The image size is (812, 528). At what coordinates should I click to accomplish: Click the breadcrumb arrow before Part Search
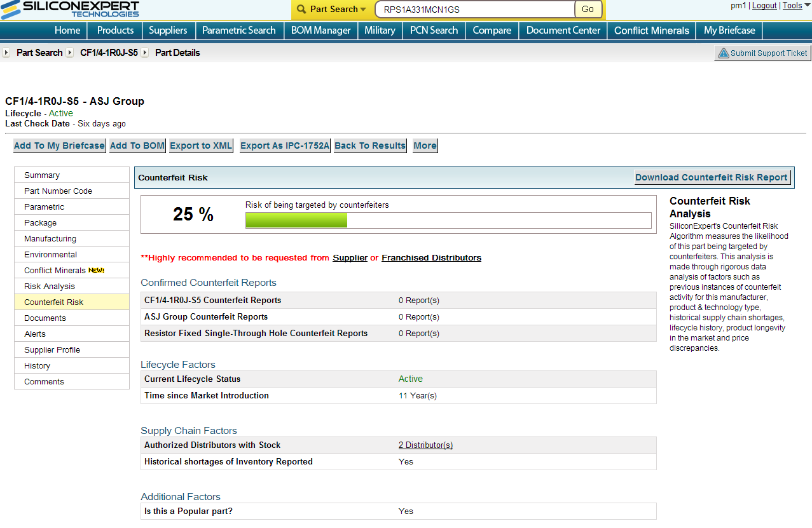[6, 53]
